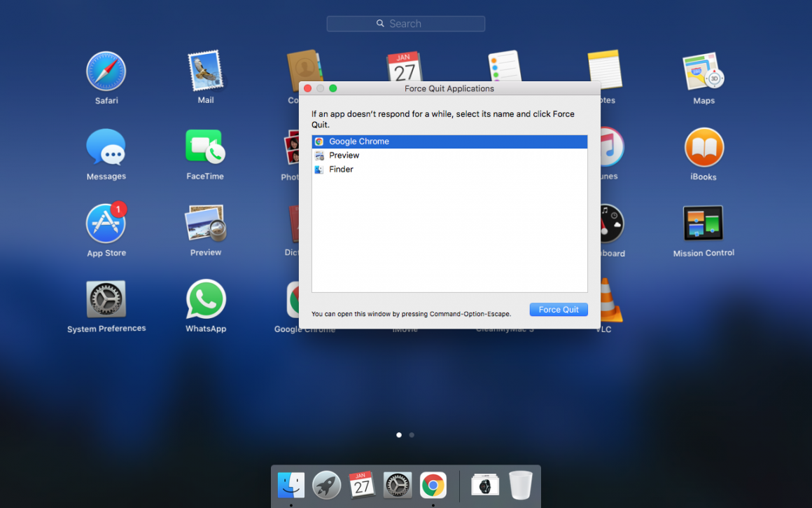
Task: Launch the Mail app
Action: pyautogui.click(x=205, y=73)
